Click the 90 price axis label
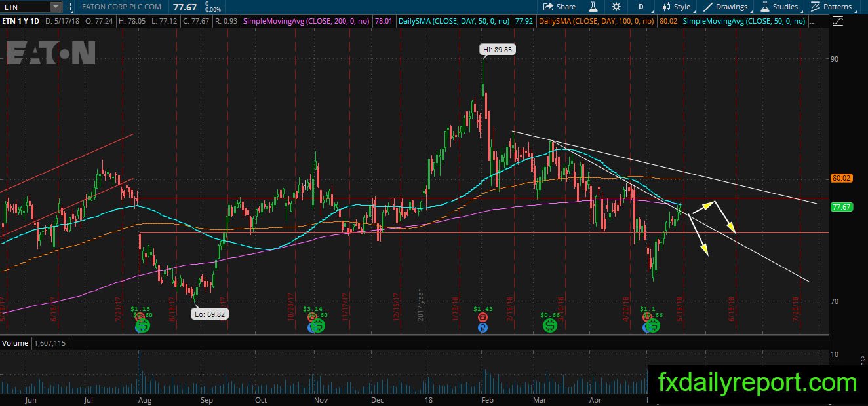The image size is (868, 406). [835, 59]
